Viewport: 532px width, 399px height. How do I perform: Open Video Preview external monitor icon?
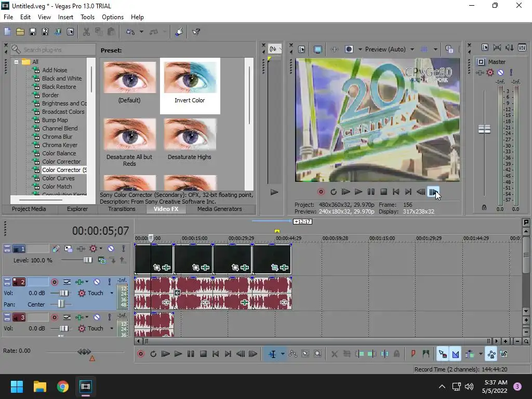tap(318, 49)
